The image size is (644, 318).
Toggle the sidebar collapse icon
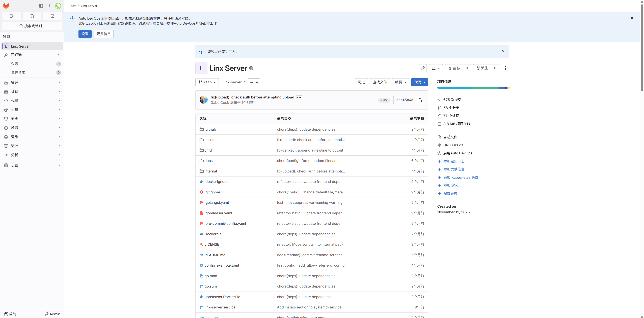click(41, 6)
